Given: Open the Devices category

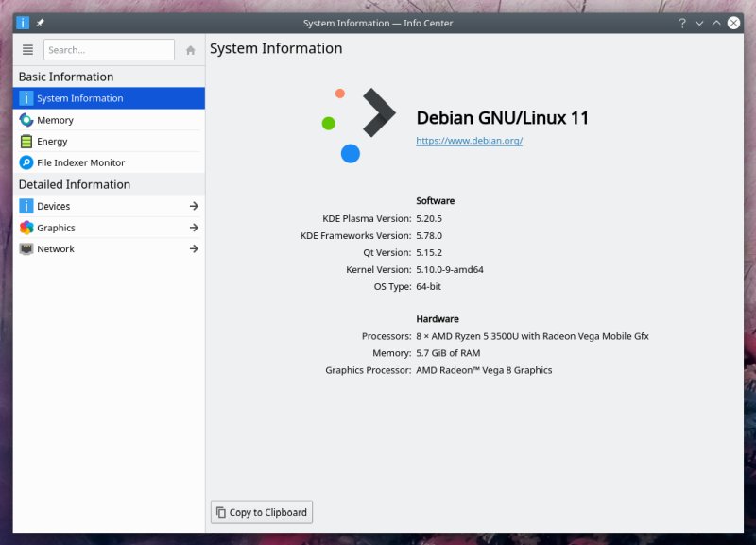Looking at the screenshot, I should tap(109, 206).
